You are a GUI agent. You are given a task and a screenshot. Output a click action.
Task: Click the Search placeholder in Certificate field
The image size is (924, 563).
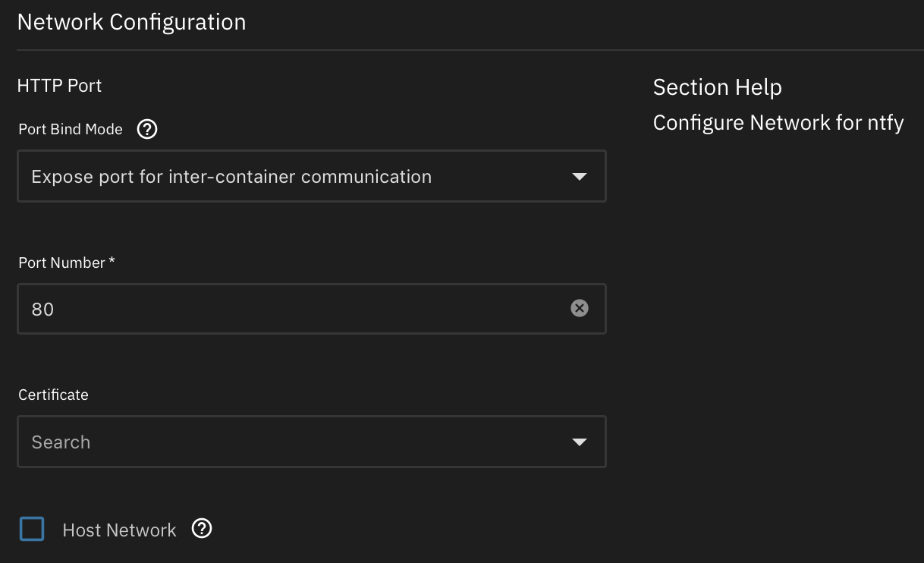click(61, 442)
